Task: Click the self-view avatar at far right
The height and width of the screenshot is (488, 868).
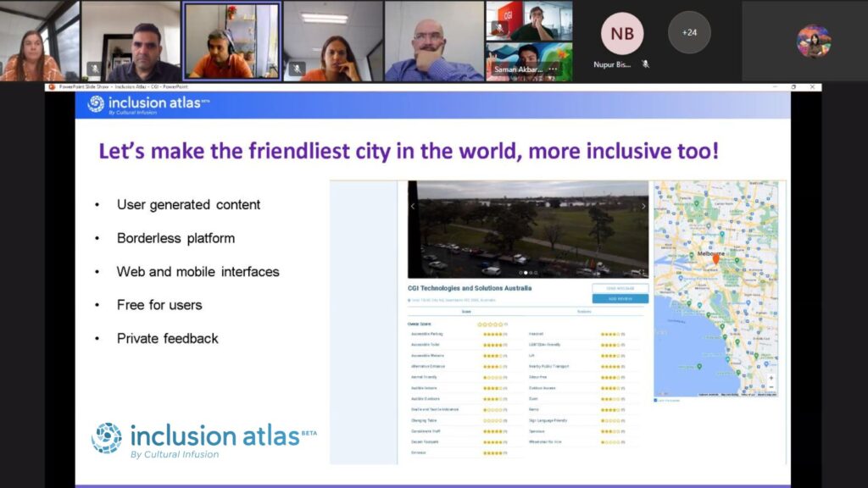Action: 813,41
